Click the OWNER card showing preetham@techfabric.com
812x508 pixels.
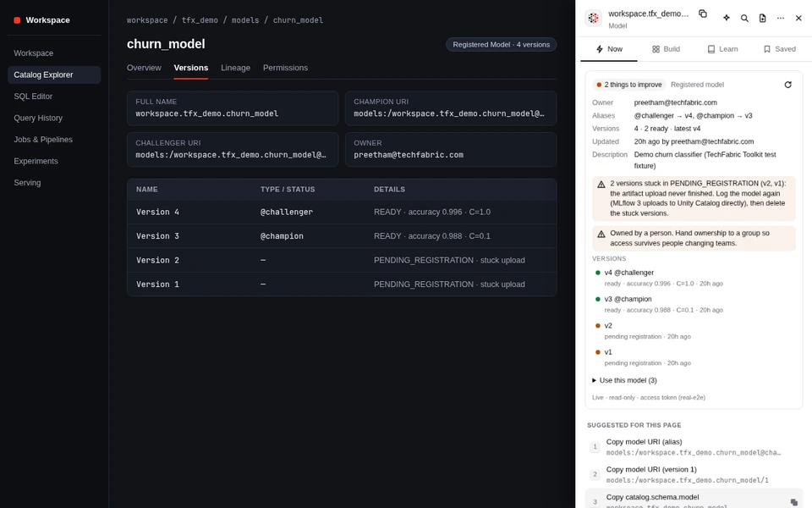tap(451, 149)
